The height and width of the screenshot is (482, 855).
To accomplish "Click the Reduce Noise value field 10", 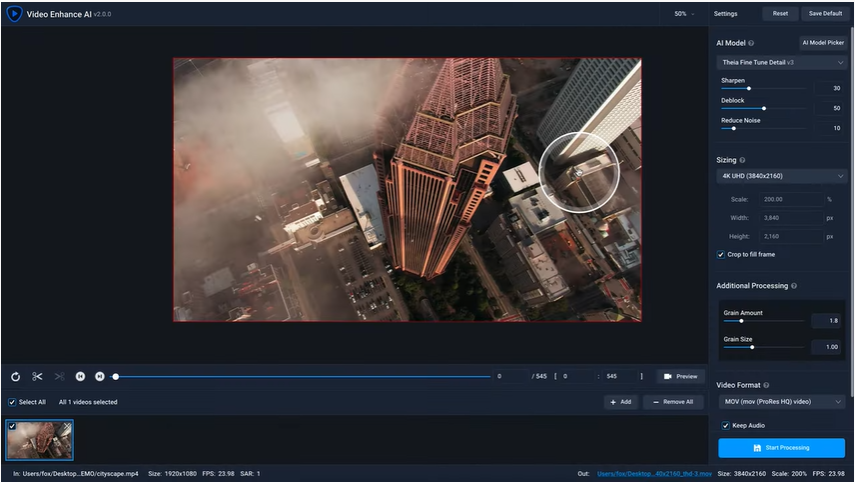I will [829, 128].
